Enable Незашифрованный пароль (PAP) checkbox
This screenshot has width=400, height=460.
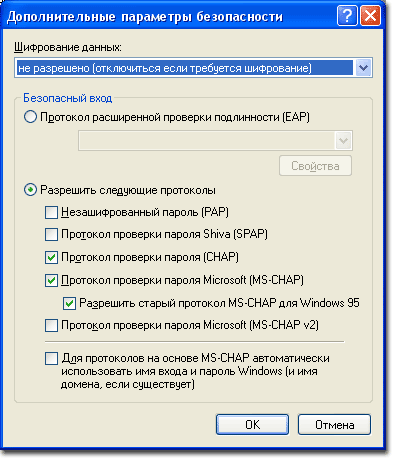click(x=51, y=212)
